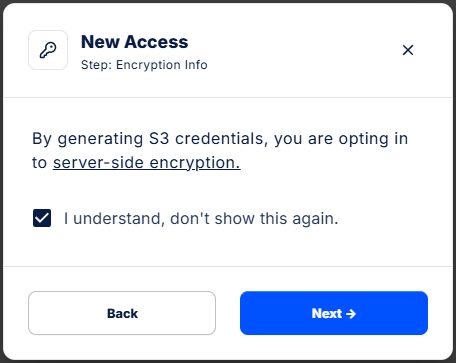Return to previous step with Back
456x363 pixels.
click(x=122, y=313)
